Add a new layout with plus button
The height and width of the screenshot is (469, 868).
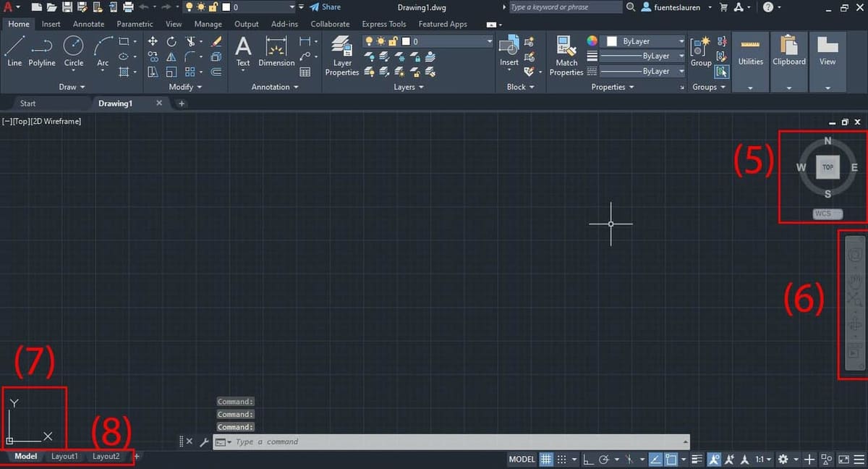pyautogui.click(x=136, y=456)
